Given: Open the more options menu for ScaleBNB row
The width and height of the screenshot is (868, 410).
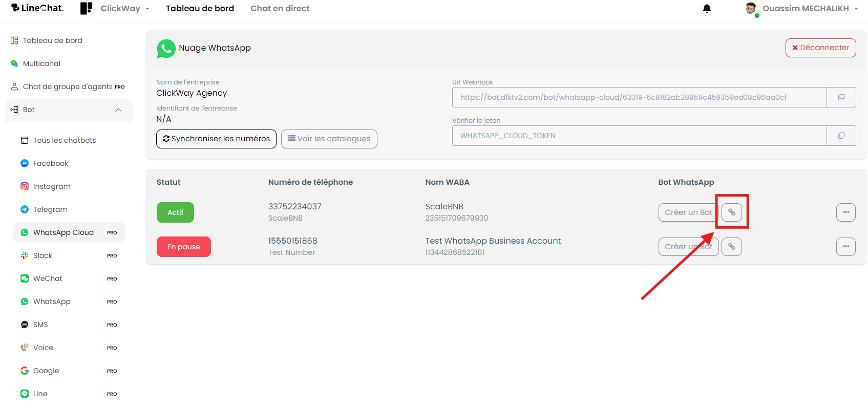Looking at the screenshot, I should (845, 212).
